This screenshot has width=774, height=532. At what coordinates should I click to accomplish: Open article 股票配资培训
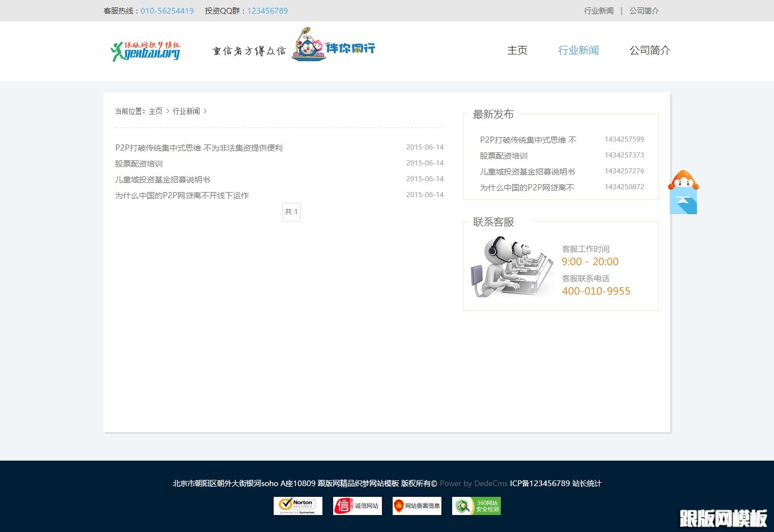coord(138,163)
